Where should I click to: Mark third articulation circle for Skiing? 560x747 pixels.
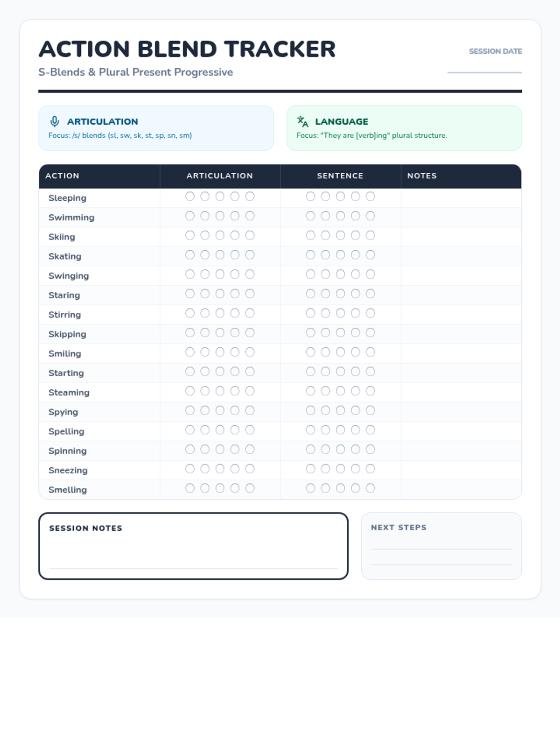click(220, 235)
